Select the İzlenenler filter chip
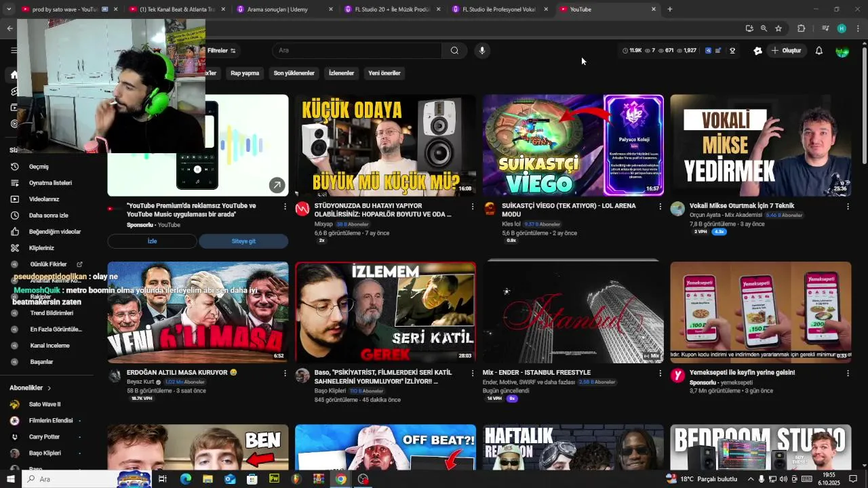 [x=341, y=73]
